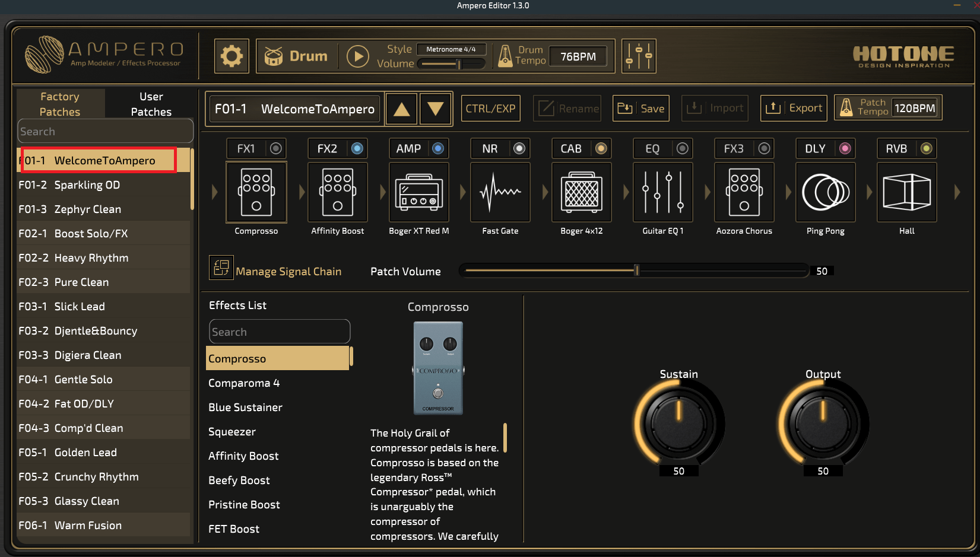The image size is (980, 557).
Task: Click the Hotone logo
Action: tap(903, 57)
